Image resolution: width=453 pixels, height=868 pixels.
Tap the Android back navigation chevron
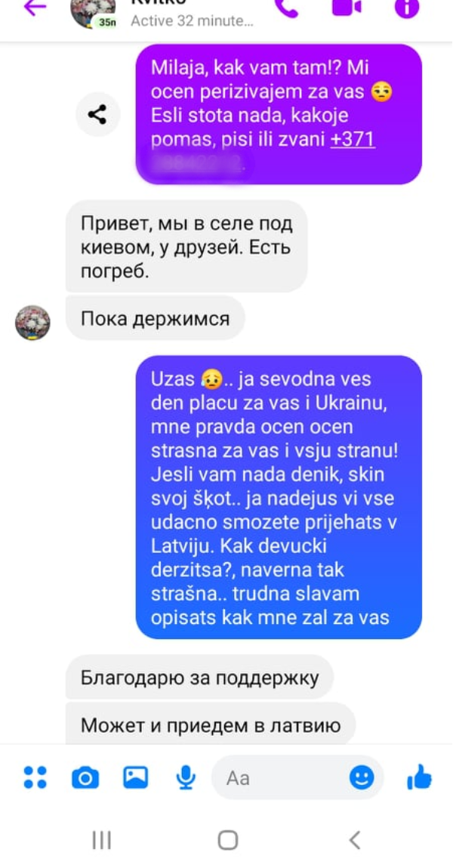(355, 840)
